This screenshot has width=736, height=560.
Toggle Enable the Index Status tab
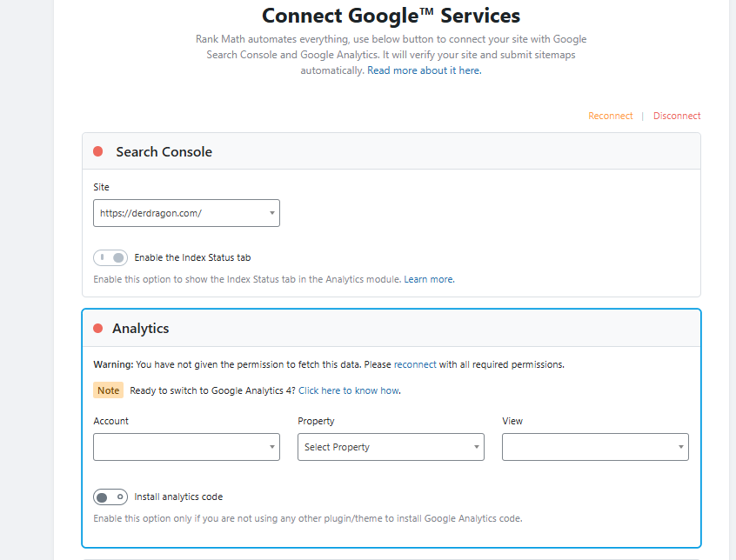pyautogui.click(x=110, y=257)
